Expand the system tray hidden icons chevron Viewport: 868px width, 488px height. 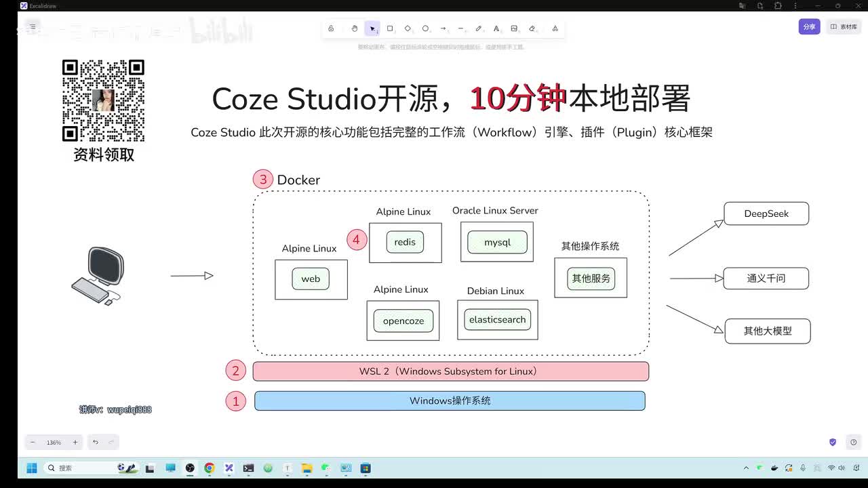747,468
